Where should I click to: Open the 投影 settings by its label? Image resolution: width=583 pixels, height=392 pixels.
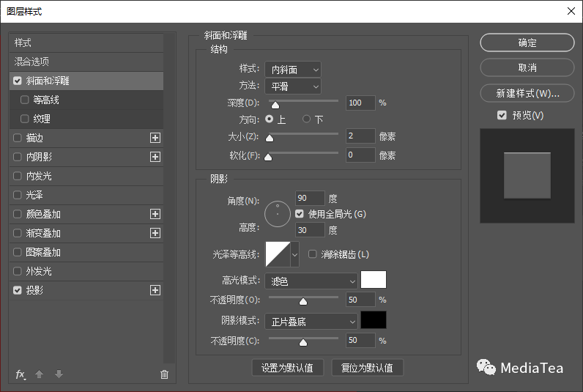click(34, 290)
